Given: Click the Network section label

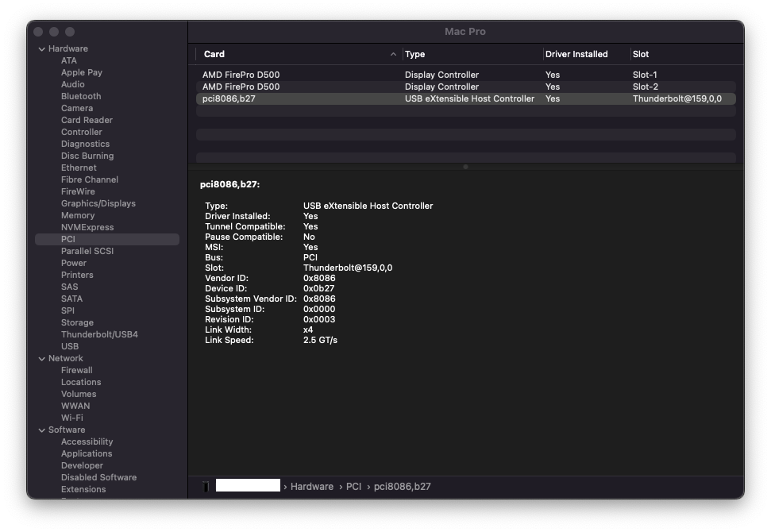Looking at the screenshot, I should tap(65, 358).
